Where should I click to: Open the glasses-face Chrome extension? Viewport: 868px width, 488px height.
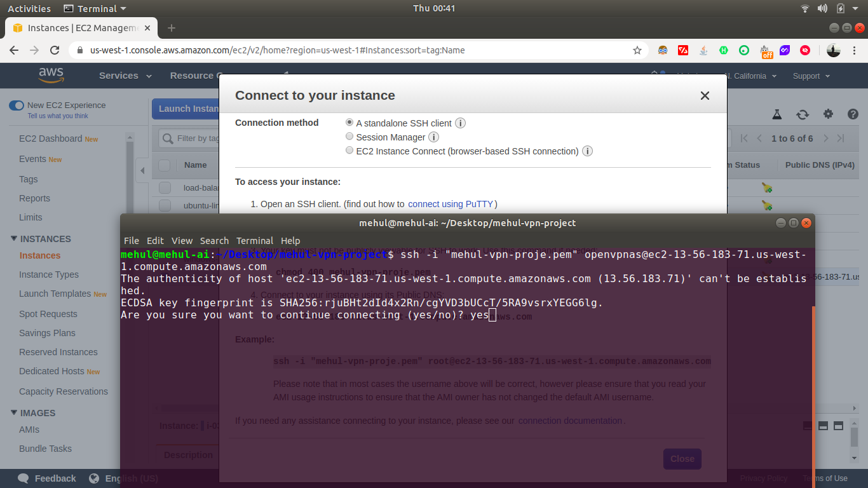(x=663, y=50)
